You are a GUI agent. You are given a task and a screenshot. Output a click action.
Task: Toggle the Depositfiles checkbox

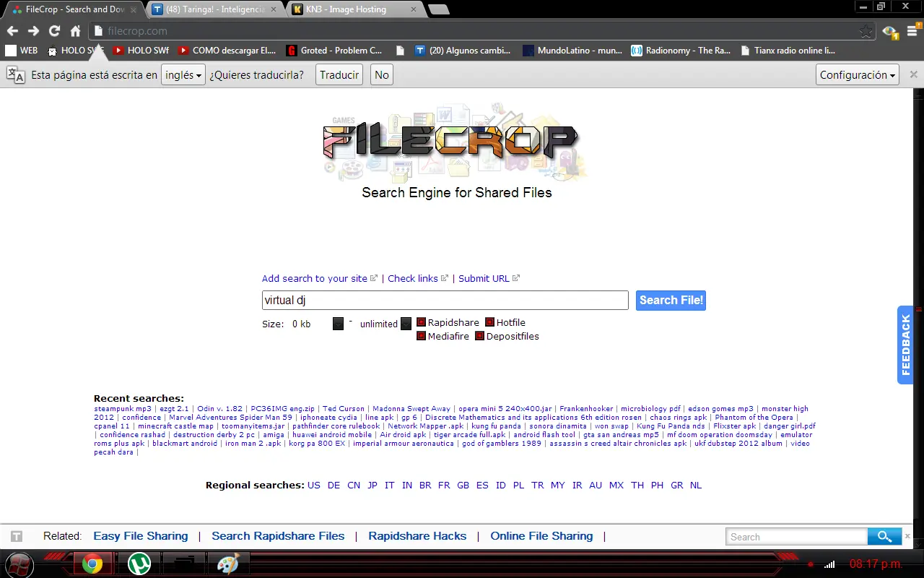479,336
